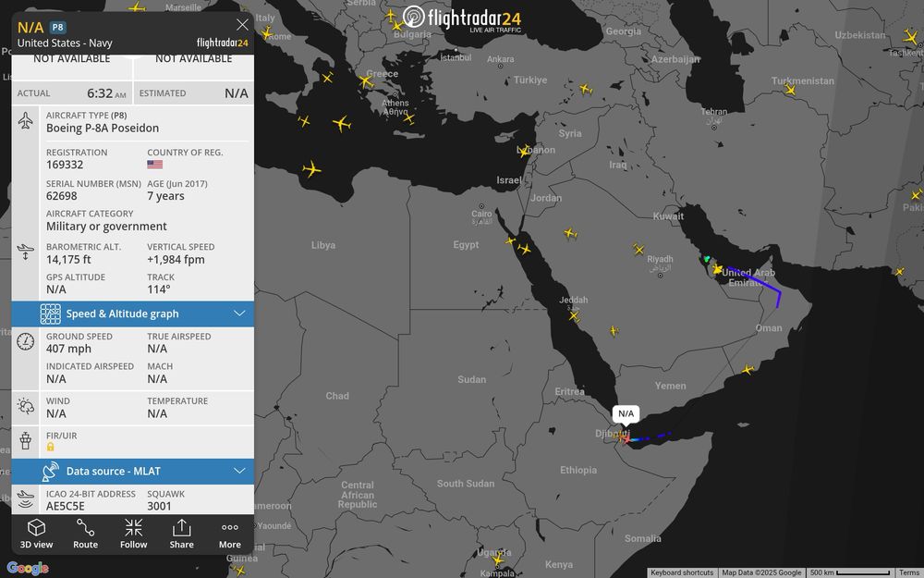Image resolution: width=924 pixels, height=578 pixels.
Task: Open Keyboard shortcuts link
Action: (682, 572)
